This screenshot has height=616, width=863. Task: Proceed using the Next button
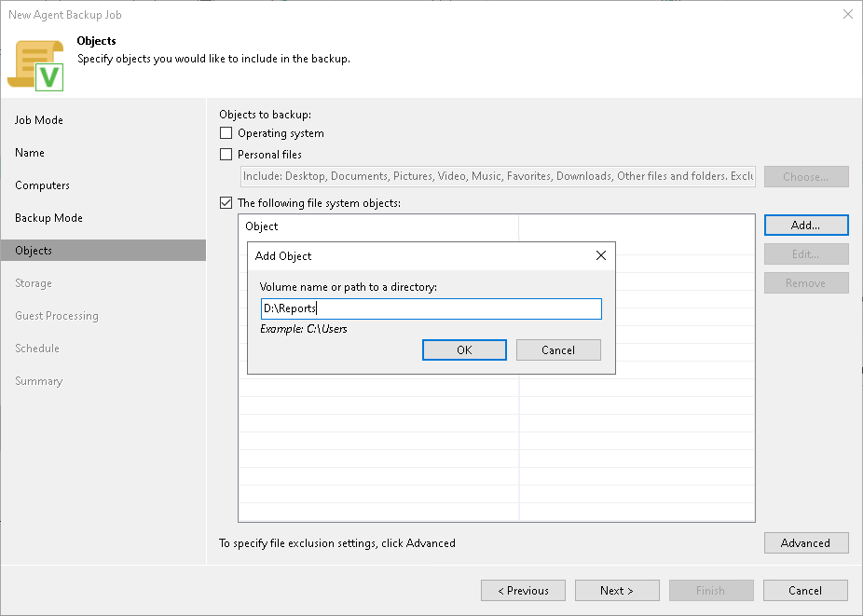[x=617, y=590]
